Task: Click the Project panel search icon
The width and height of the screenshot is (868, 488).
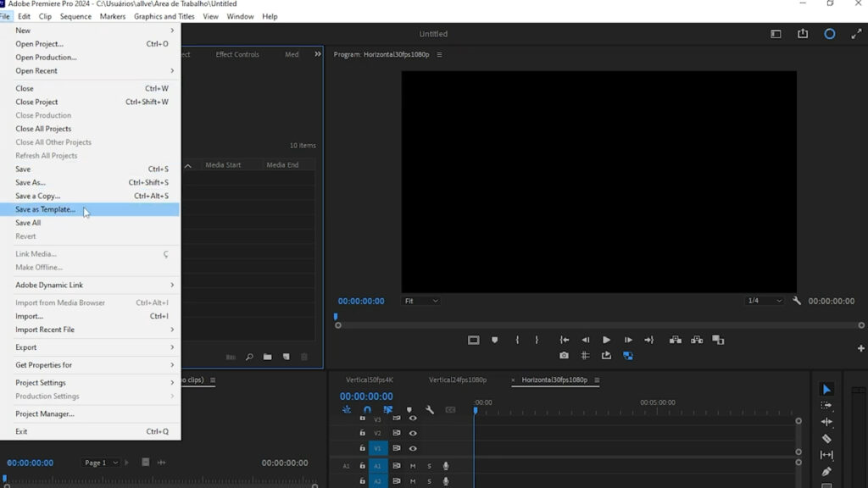Action: [x=249, y=357]
